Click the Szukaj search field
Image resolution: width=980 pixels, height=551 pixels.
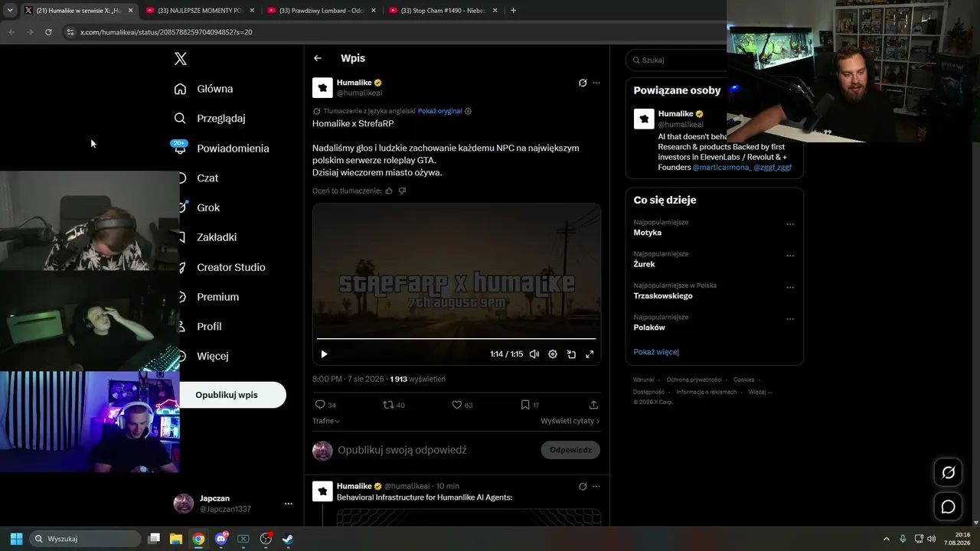(677, 60)
